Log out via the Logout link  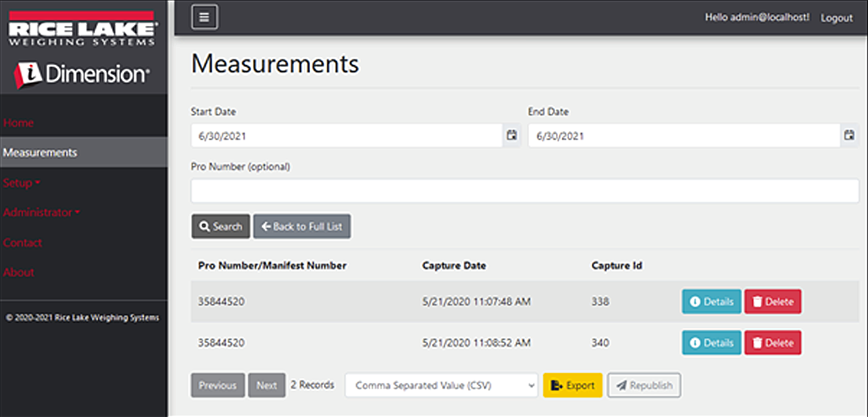tap(836, 18)
